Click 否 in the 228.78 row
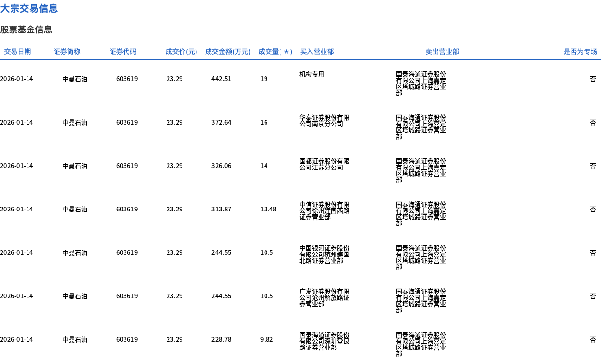 point(593,339)
